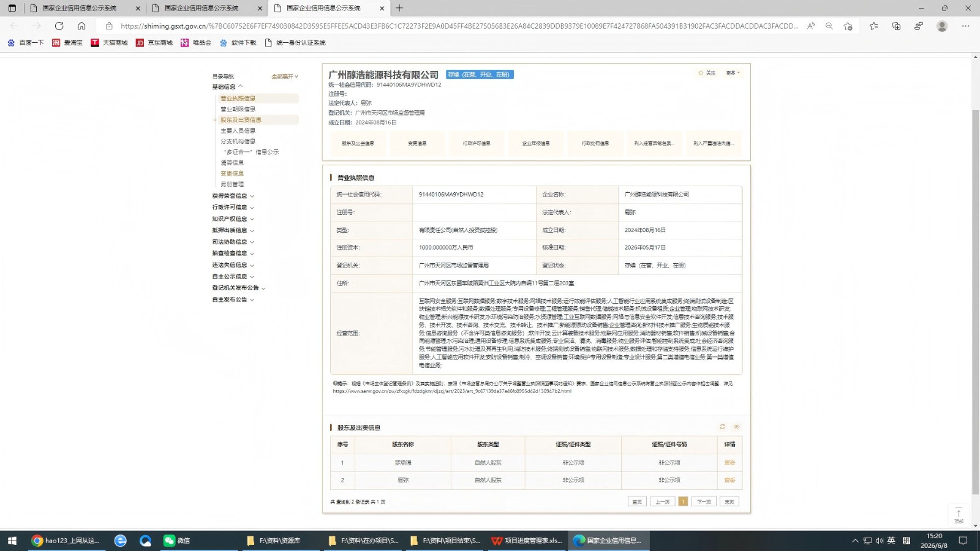Screen dimensions: 980x551
Task: Jump to 变更信息 quick tab
Action: [417, 143]
